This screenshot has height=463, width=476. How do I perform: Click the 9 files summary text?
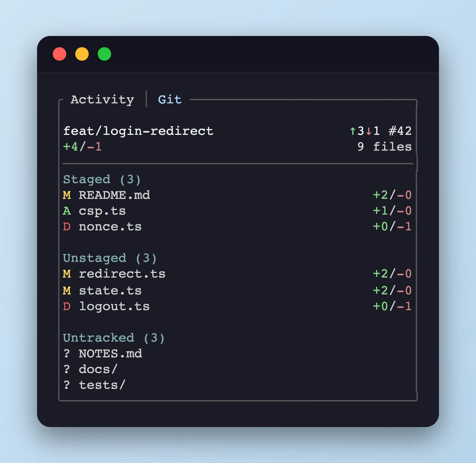tap(384, 146)
